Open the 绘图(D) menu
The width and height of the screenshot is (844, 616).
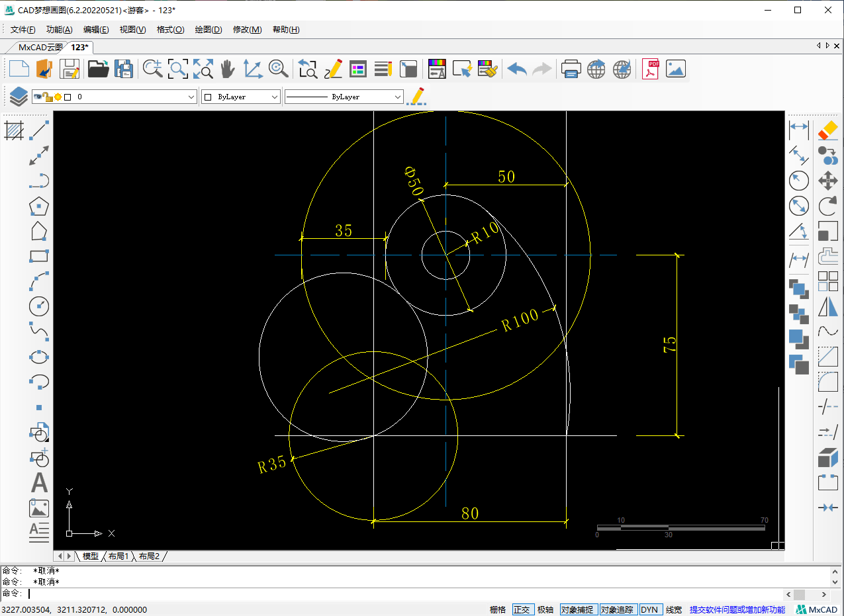(208, 30)
